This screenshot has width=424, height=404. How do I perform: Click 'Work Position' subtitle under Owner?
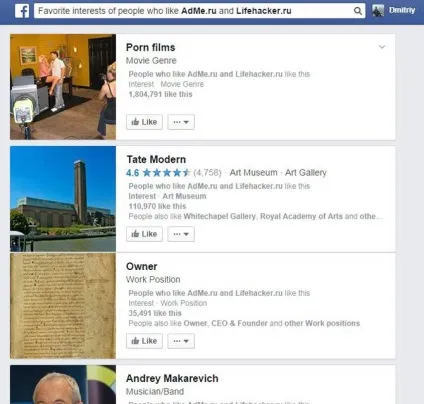[153, 280]
